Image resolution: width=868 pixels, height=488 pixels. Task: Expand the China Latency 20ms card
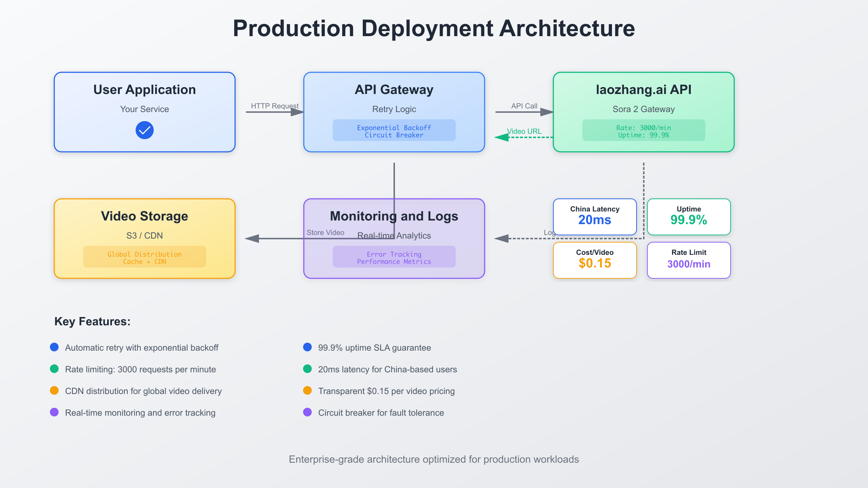pos(595,217)
